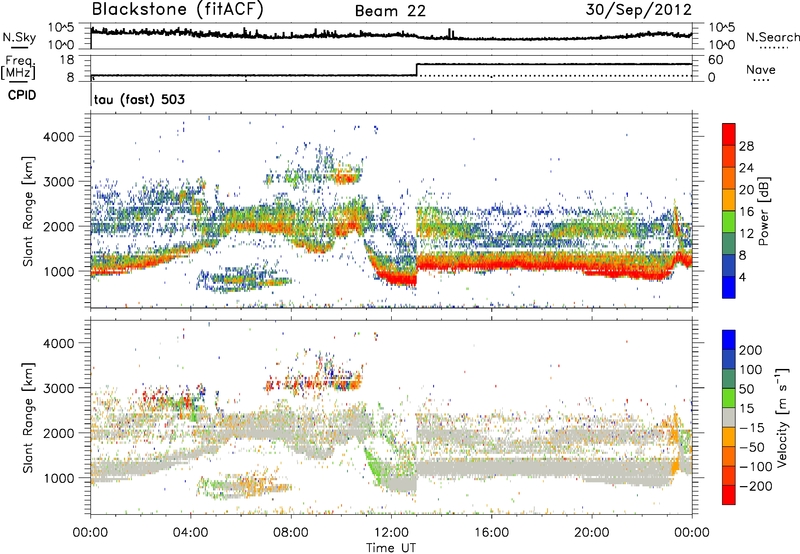Click the 3000 tick in velocity panel

point(59,388)
